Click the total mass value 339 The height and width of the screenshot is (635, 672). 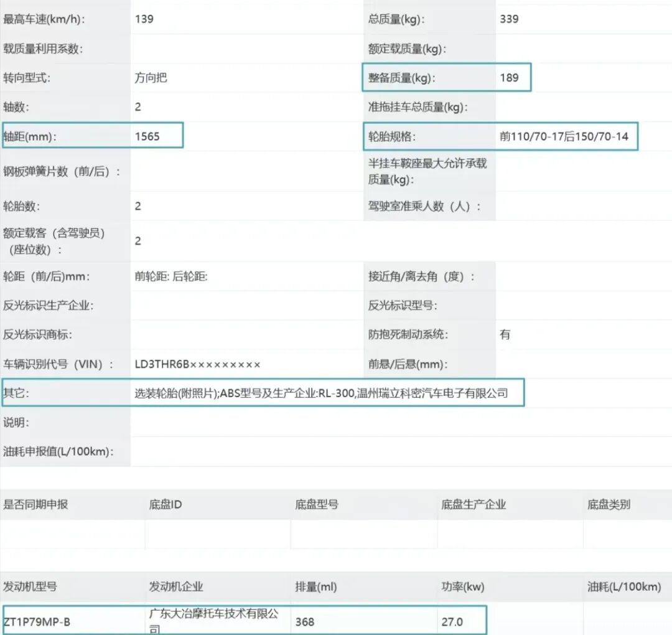(x=509, y=19)
